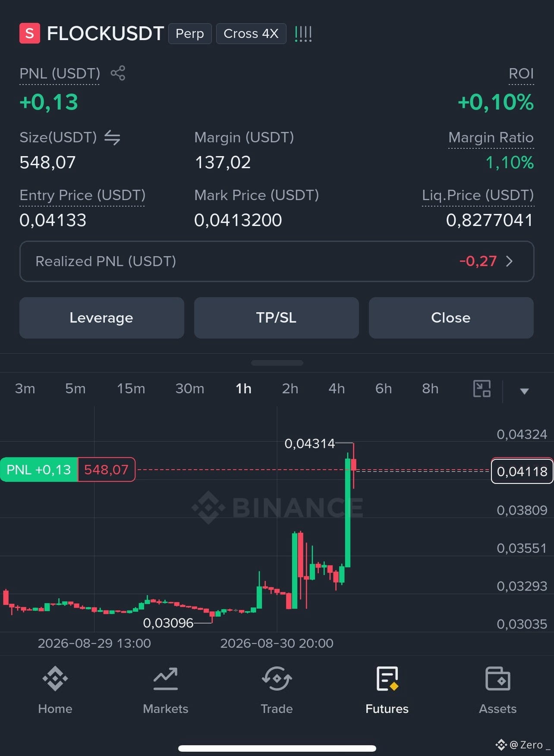Screen dimensions: 554x756
Task: Tap the 0,04314 high price marker
Action: [x=310, y=443]
